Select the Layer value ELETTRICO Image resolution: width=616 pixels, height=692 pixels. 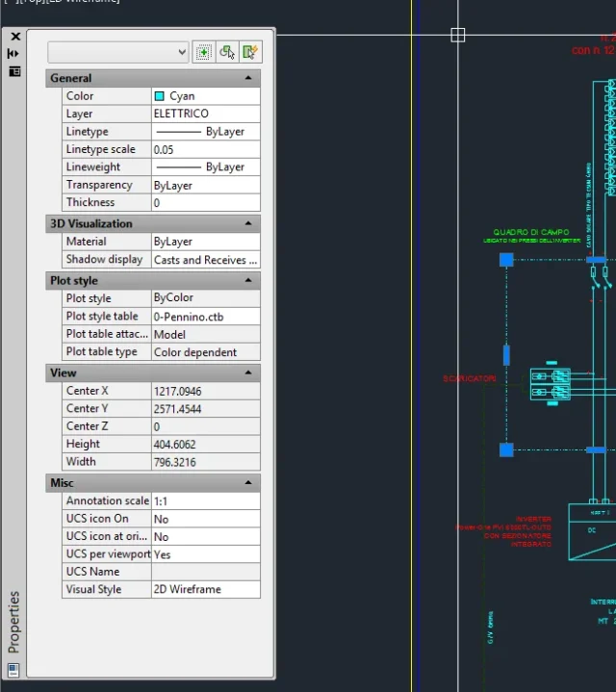point(206,114)
